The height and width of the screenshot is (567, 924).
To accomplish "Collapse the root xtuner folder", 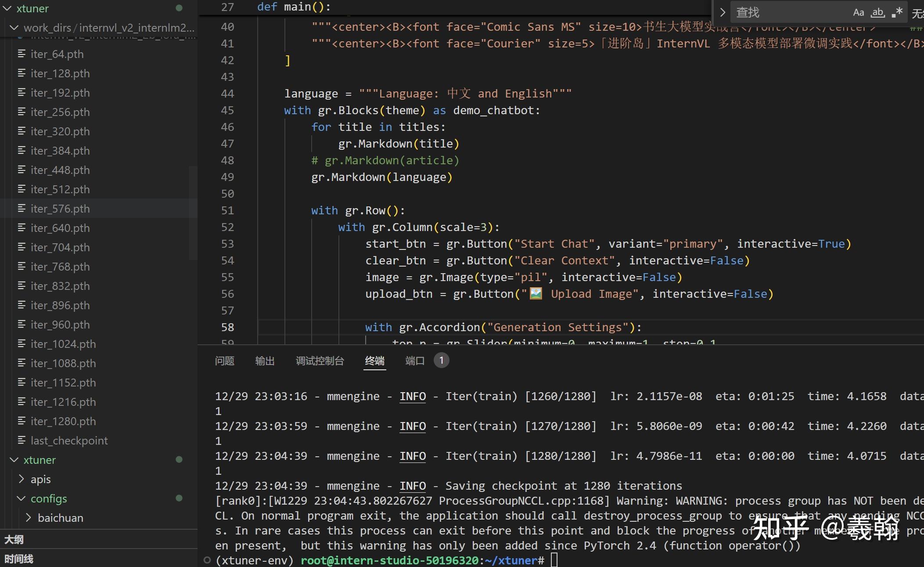I will (7, 8).
